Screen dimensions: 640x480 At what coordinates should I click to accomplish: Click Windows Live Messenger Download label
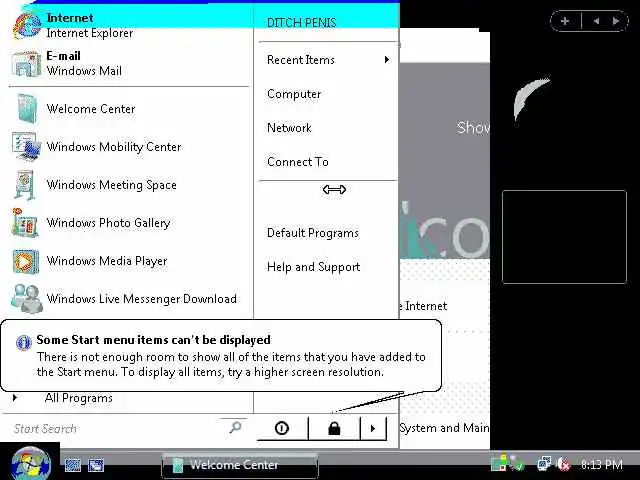point(142,299)
